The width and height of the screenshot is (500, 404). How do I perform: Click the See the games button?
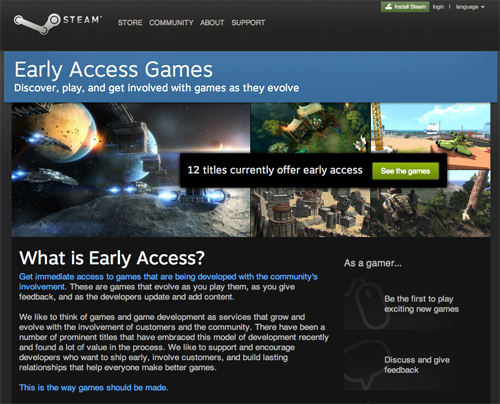pos(405,171)
